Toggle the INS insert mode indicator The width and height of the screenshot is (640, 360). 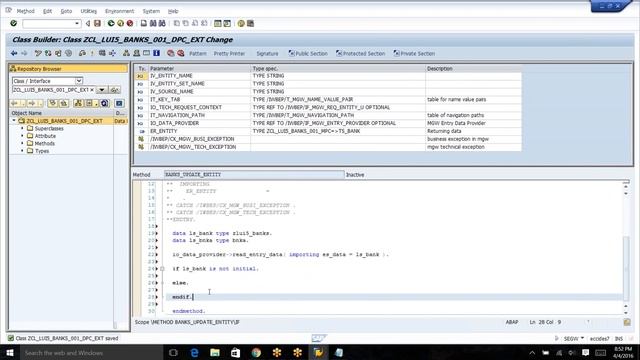point(619,339)
